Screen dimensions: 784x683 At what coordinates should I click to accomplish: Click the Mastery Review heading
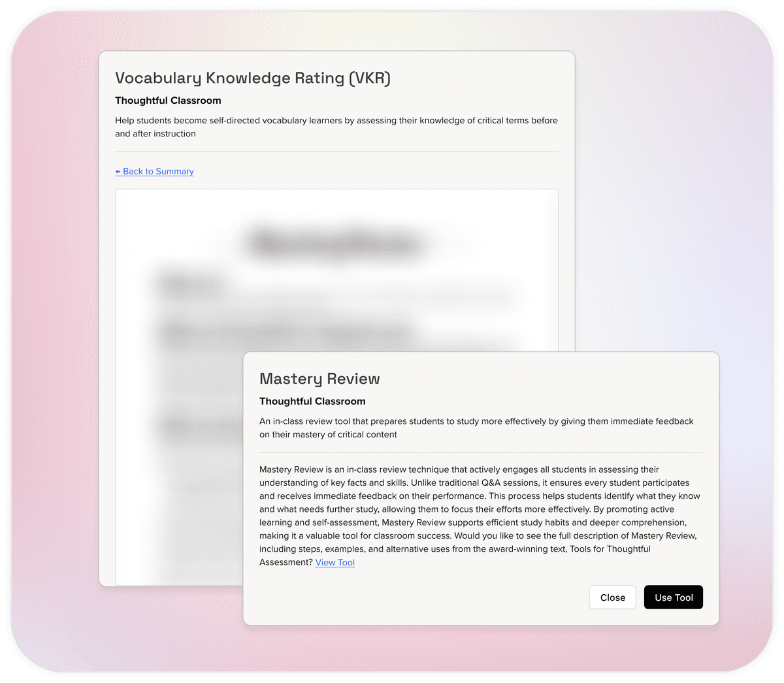click(319, 379)
